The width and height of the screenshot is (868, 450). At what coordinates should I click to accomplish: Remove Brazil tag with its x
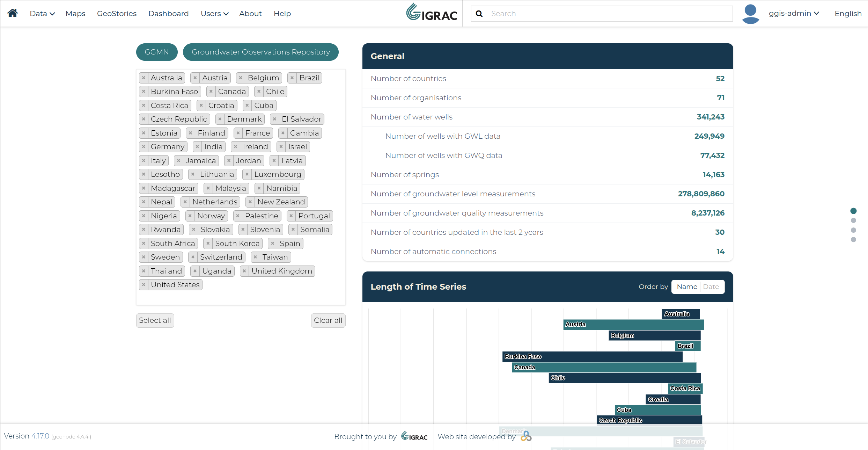292,78
